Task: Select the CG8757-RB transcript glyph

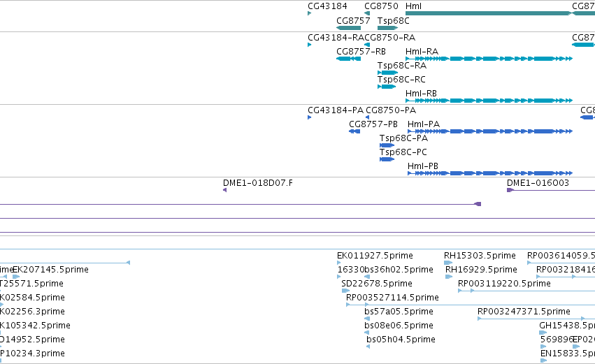Action: coord(348,59)
